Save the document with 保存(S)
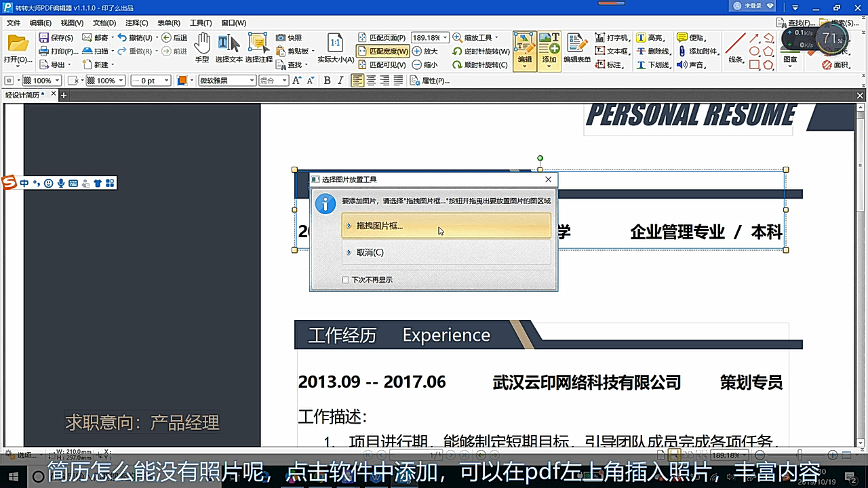The image size is (868, 488). point(56,38)
